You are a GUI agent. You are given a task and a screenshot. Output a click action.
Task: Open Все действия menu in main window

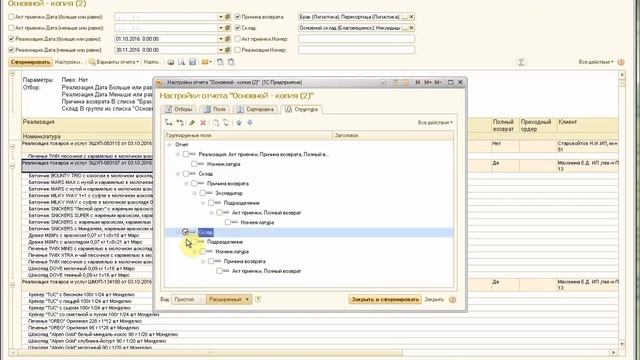pos(596,62)
